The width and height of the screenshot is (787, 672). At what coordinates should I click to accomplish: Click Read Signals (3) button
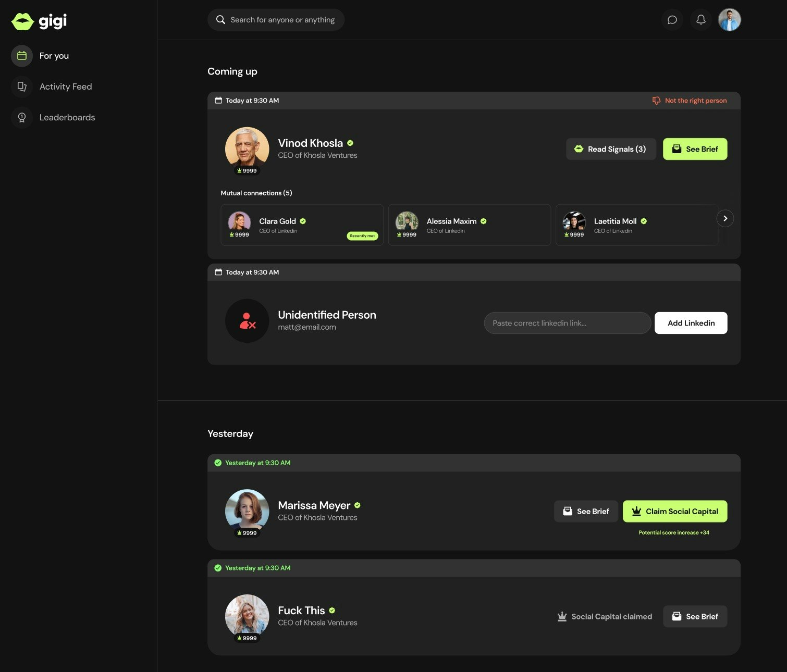(611, 149)
